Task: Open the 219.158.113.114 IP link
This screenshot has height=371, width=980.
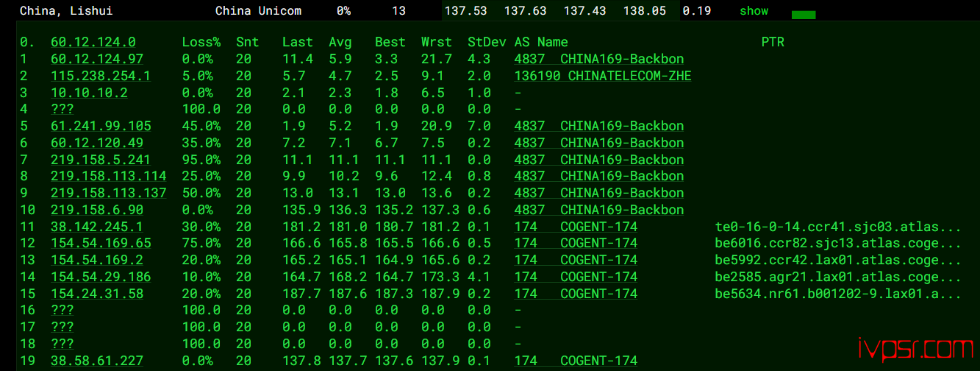Action: [109, 176]
